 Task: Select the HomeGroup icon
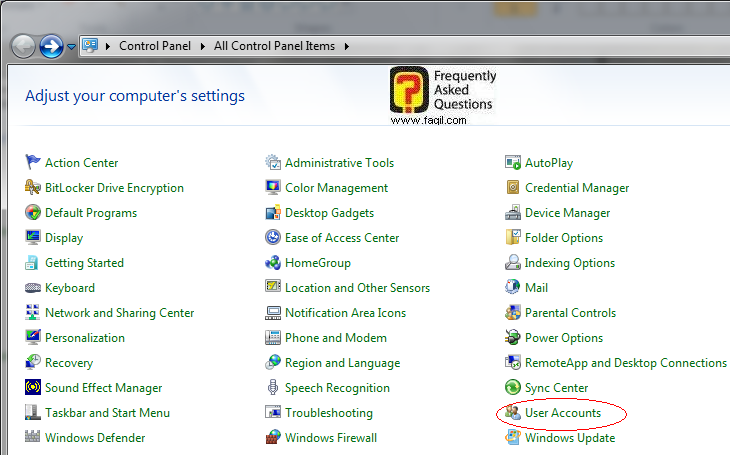273,263
